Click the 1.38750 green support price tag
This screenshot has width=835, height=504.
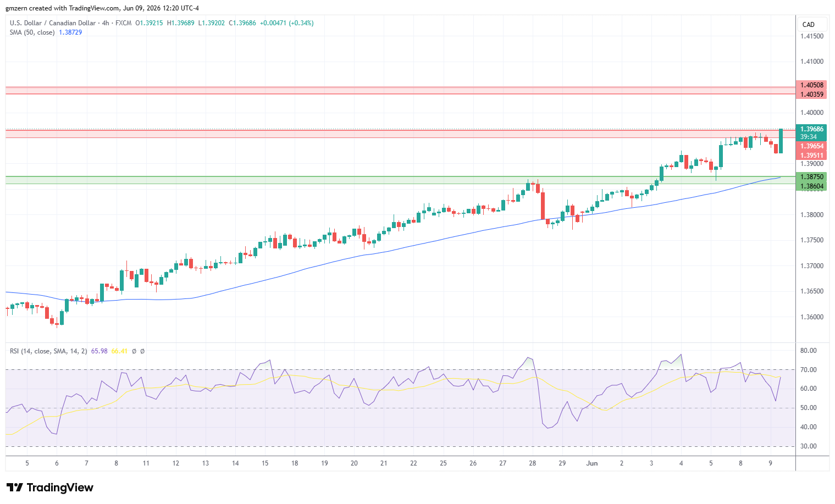812,177
